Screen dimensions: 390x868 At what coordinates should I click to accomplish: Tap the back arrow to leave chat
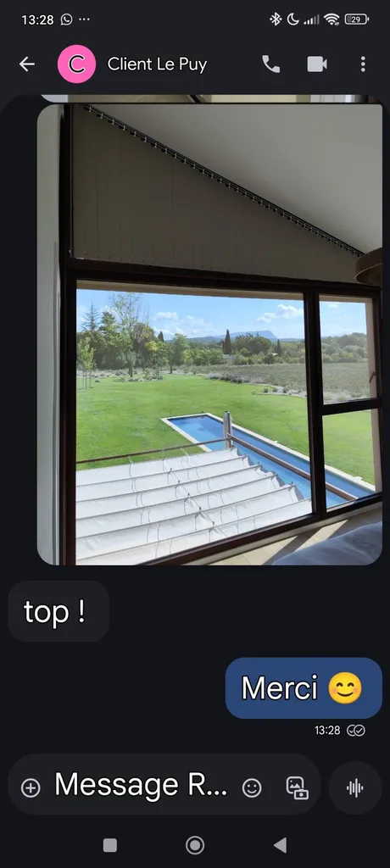26,64
